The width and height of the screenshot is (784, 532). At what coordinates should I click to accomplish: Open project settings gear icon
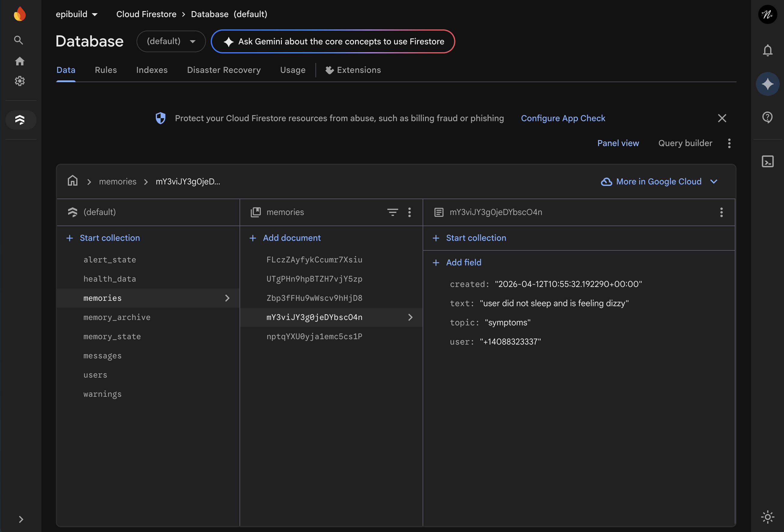(20, 81)
